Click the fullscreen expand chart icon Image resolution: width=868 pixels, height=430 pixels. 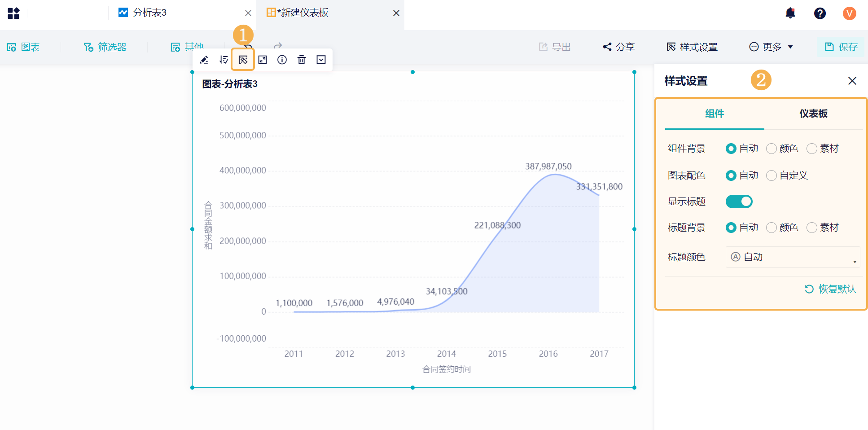click(263, 60)
